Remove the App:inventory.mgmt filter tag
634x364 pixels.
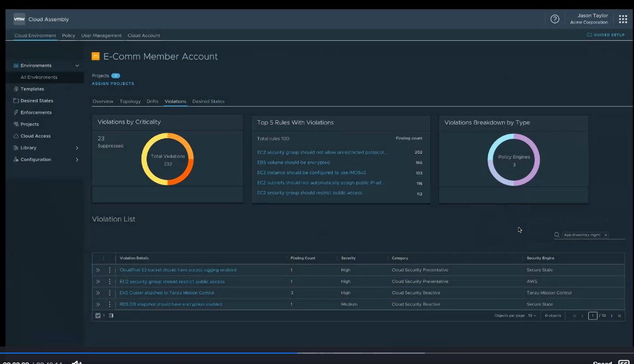(605, 235)
